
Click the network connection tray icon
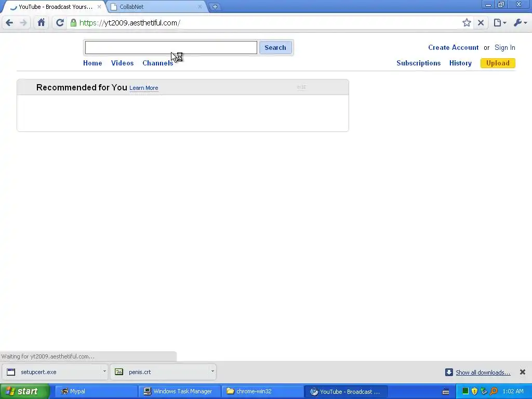pyautogui.click(x=484, y=392)
